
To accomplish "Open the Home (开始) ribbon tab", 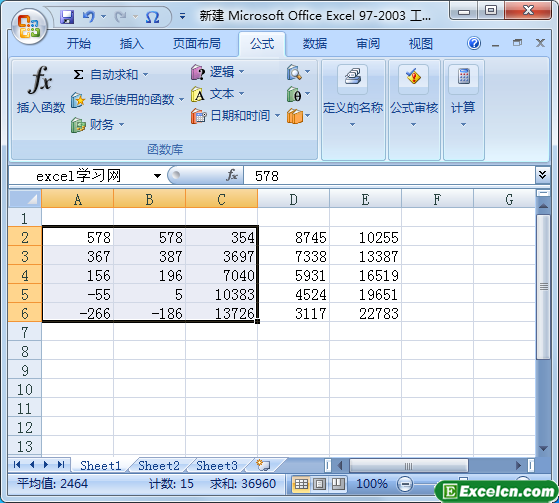I will 79,44.
